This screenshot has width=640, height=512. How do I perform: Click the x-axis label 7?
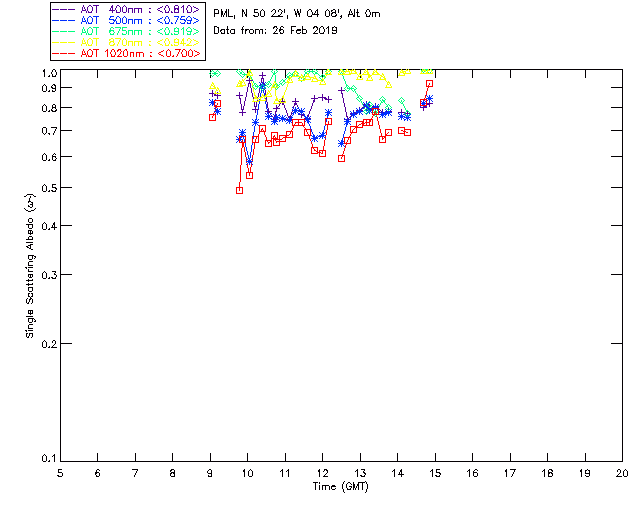tap(135, 474)
